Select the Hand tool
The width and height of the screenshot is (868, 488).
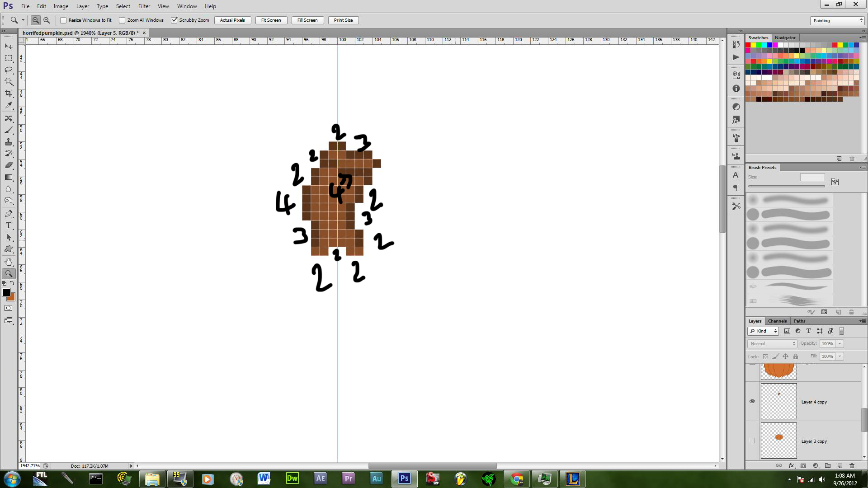(9, 262)
